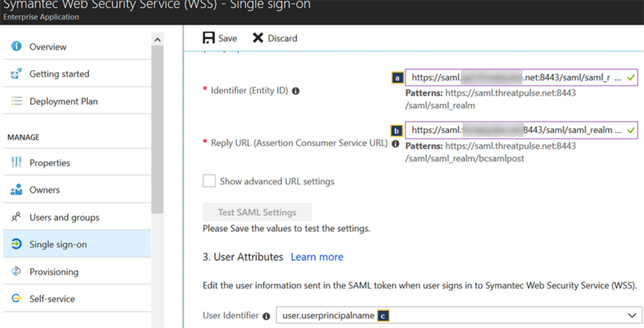Click the Deployment Plan checklist icon
644x328 pixels.
[16, 101]
